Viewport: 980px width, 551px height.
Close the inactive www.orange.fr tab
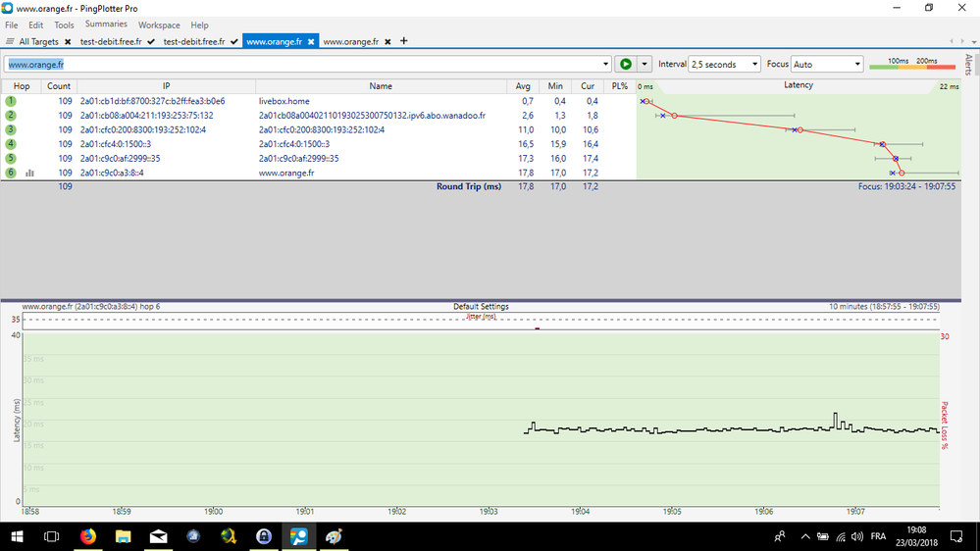[387, 41]
